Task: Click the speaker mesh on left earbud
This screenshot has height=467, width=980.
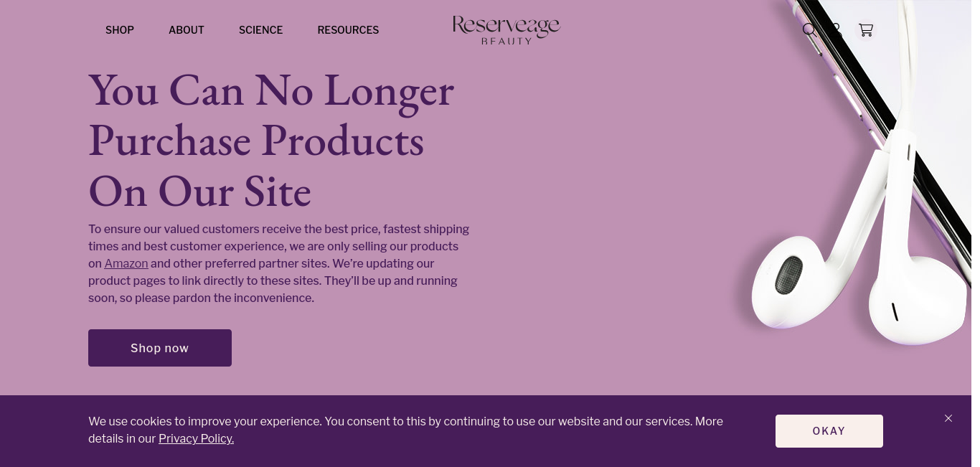Action: tap(788, 275)
